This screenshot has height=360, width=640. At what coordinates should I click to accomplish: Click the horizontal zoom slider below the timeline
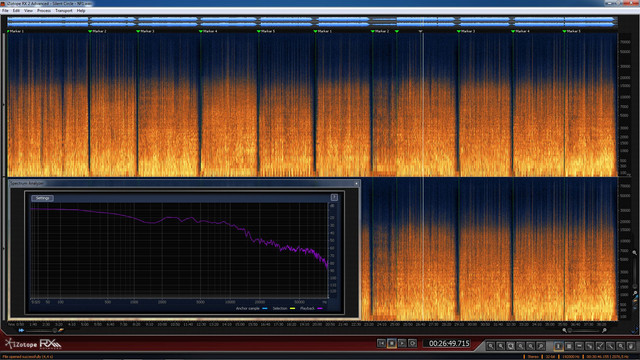[584, 330]
